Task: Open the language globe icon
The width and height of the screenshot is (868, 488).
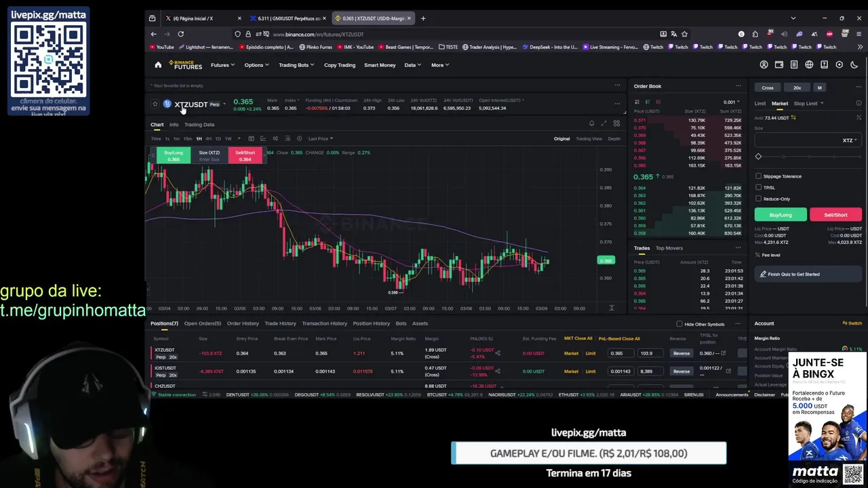Action: 809,65
